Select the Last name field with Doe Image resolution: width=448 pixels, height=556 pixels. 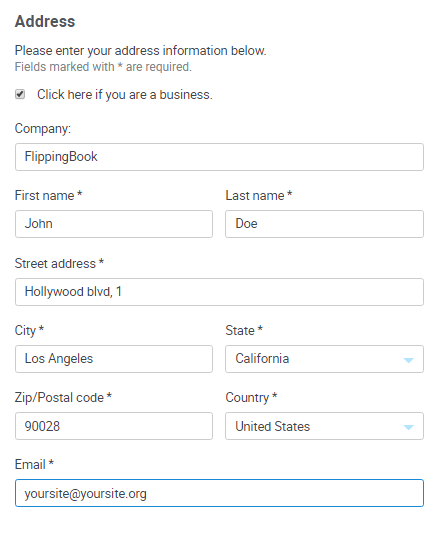click(325, 224)
